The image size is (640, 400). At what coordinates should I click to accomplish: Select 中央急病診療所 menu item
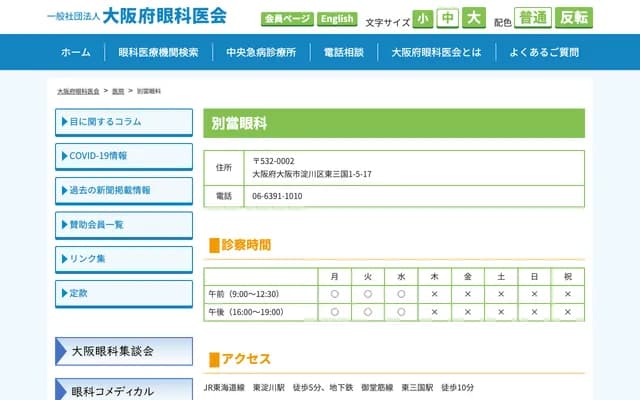[260, 52]
